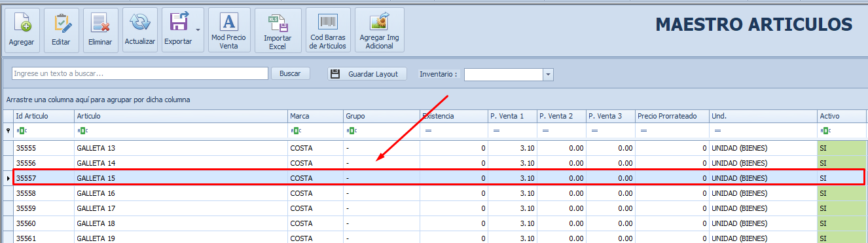Click into the Inventario field

pos(503,75)
